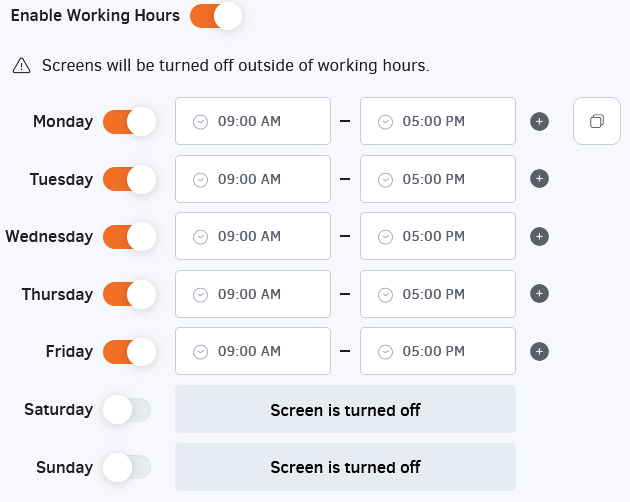Disable the Enable Working Hours switch
The width and height of the screenshot is (630, 502).
(216, 16)
